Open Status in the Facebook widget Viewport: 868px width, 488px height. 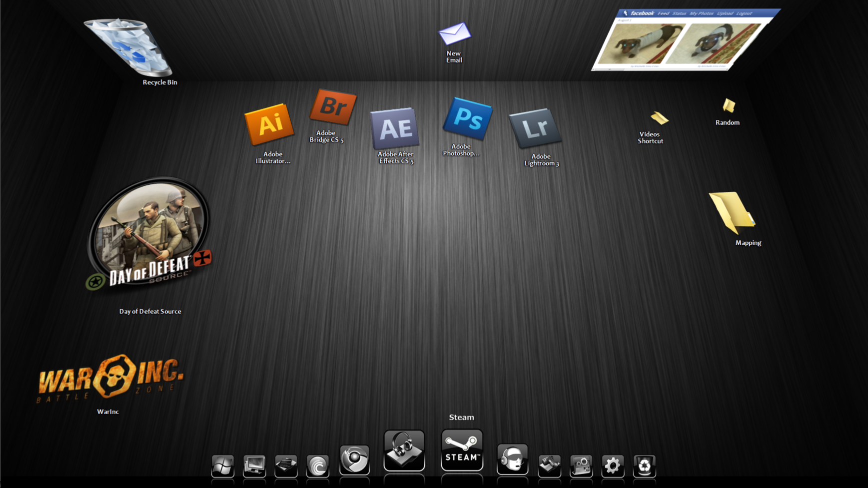click(679, 13)
